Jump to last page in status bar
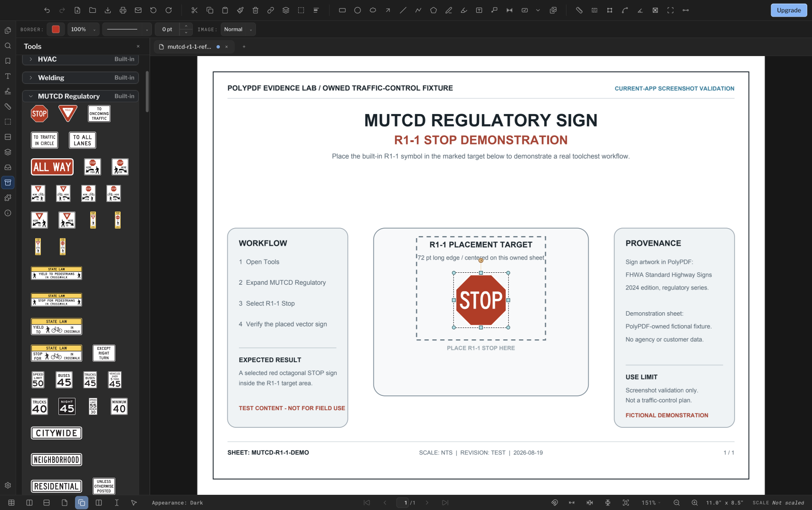This screenshot has height=510, width=812. [445, 502]
